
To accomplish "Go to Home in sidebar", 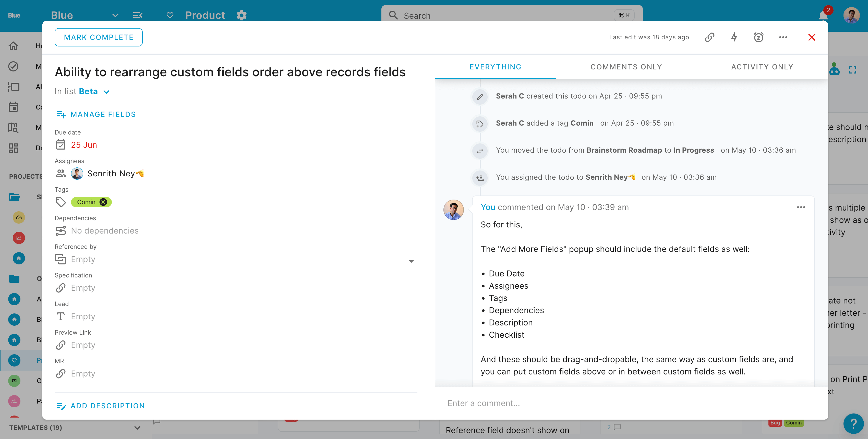I will 13,46.
